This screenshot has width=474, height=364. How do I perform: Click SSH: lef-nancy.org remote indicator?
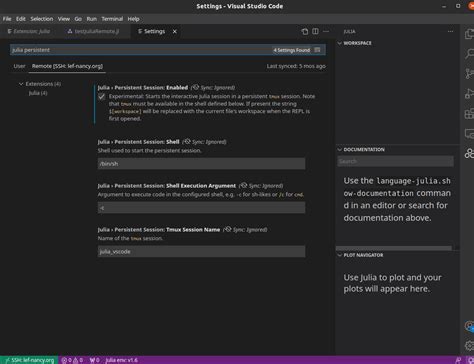[29, 360]
